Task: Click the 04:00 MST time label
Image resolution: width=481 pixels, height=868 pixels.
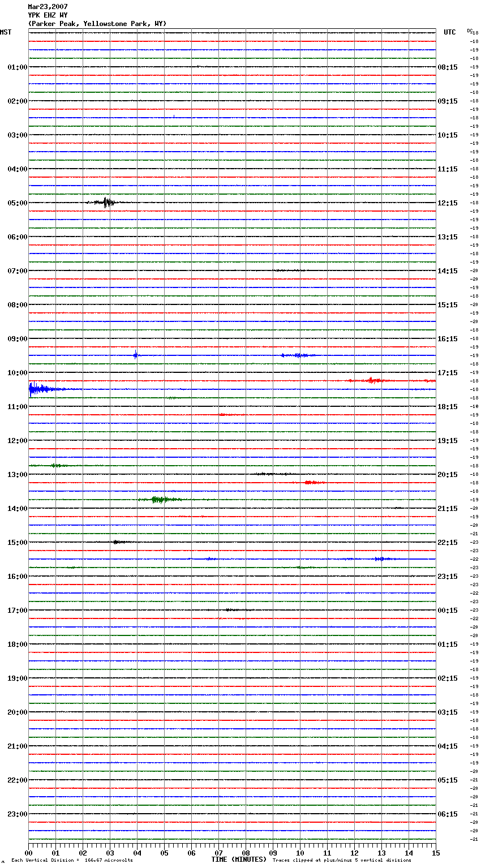Action: point(18,169)
